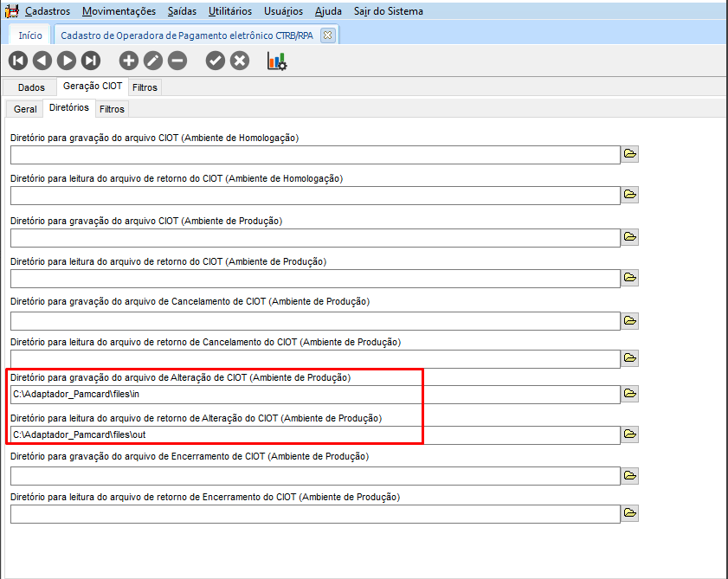Viewport: 728px width, 579px height.
Task: Browse folder for retorno de Cancelamento do CIOT
Action: 630,358
